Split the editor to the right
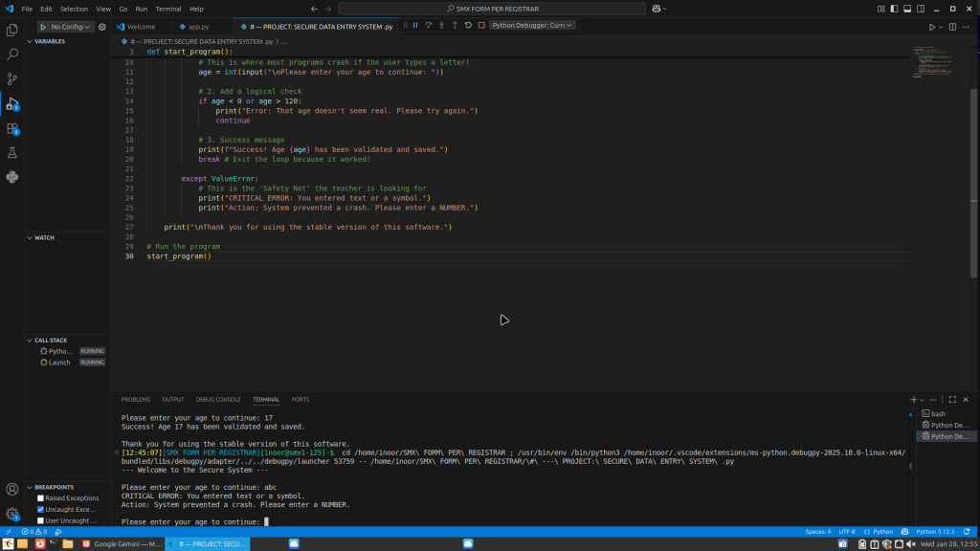 point(950,27)
